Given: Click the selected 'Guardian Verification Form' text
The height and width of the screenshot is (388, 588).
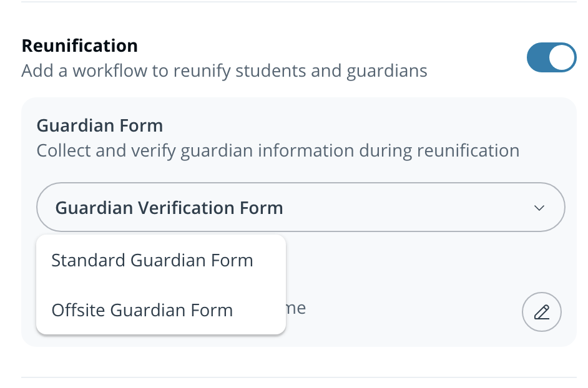Looking at the screenshot, I should coord(169,208).
